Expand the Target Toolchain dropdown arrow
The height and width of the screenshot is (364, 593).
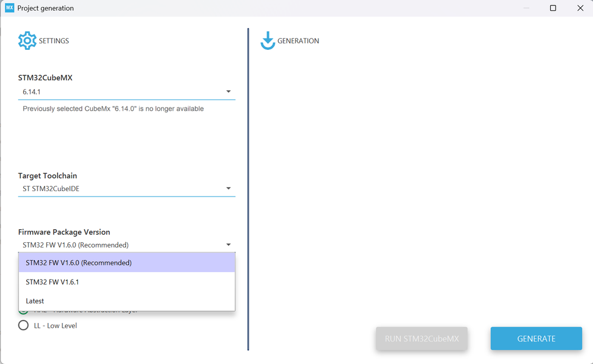(228, 188)
